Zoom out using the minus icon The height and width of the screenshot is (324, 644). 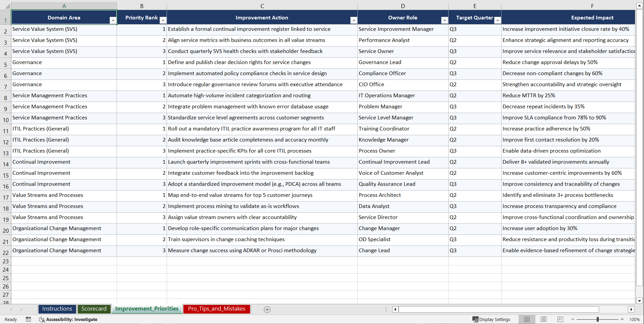573,319
